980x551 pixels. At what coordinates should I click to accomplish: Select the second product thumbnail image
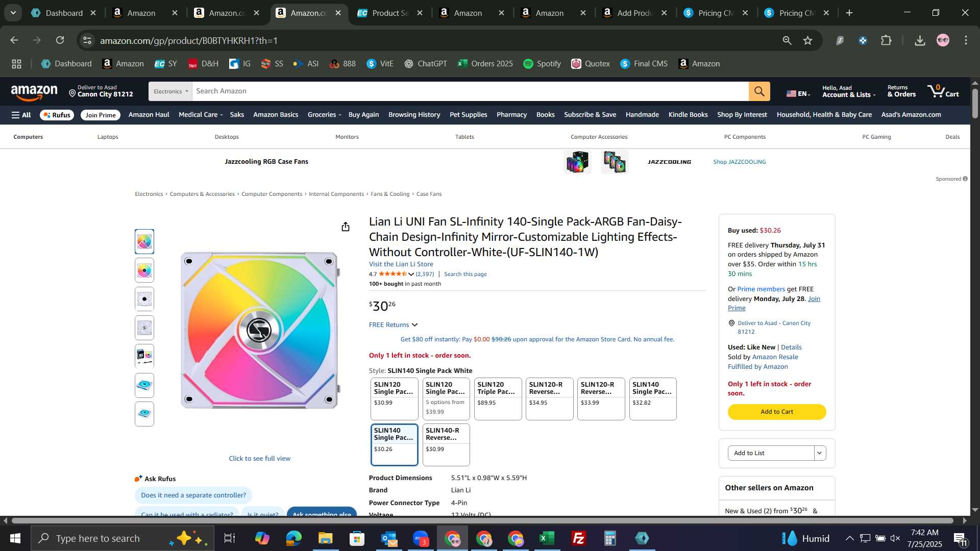(144, 270)
